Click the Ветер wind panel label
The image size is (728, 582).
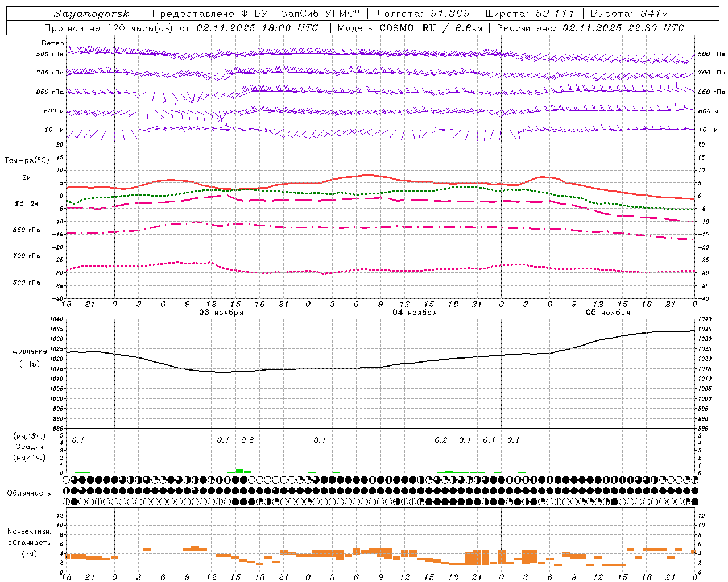(52, 43)
